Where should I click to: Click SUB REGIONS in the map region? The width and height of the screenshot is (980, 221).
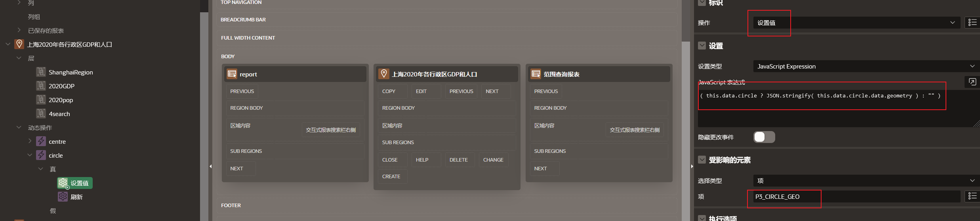click(x=446, y=142)
